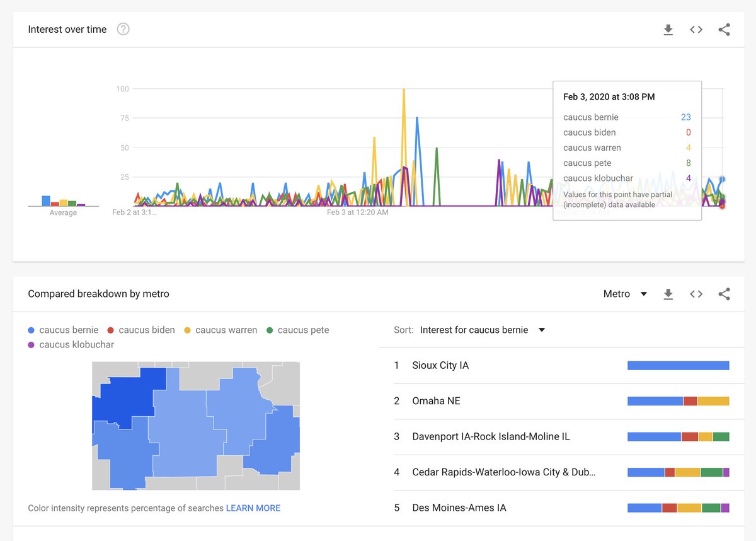This screenshot has width=756, height=541.
Task: Open embed code for Interest over time
Action: (x=696, y=30)
